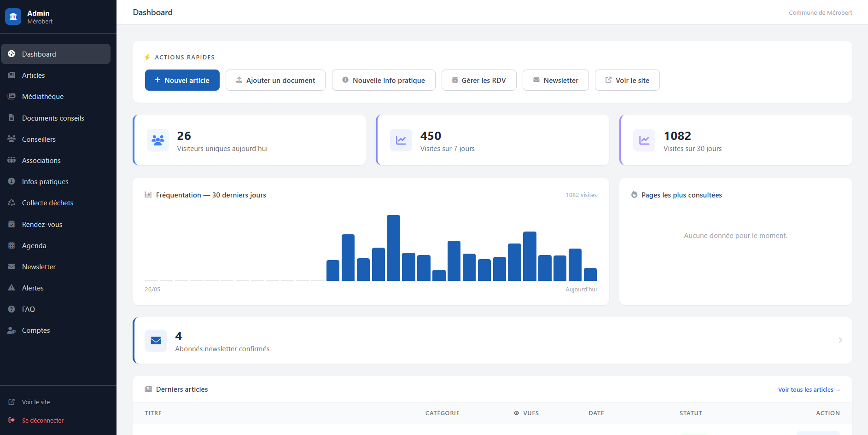Go to the Conseillers menu item
Viewport: 868px width, 435px height.
pyautogui.click(x=56, y=139)
